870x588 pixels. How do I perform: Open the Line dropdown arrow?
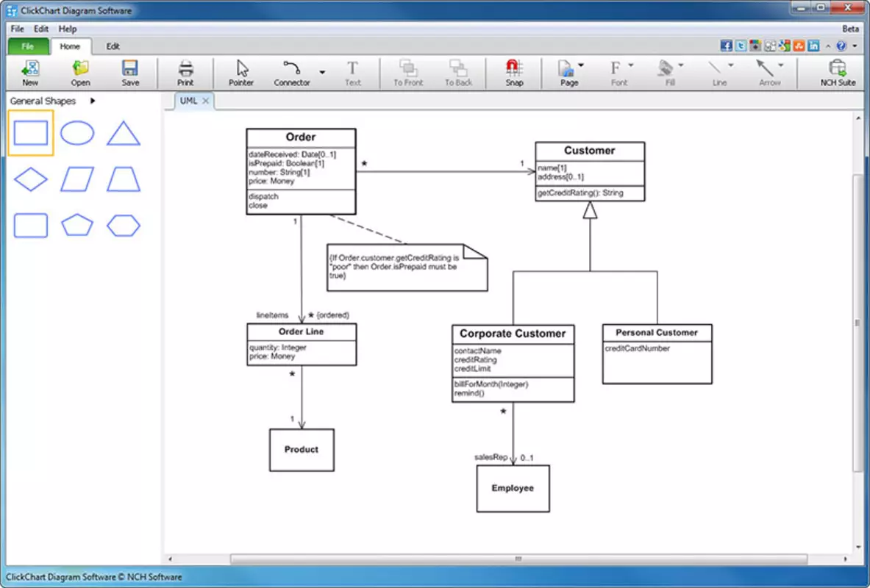[x=731, y=65]
